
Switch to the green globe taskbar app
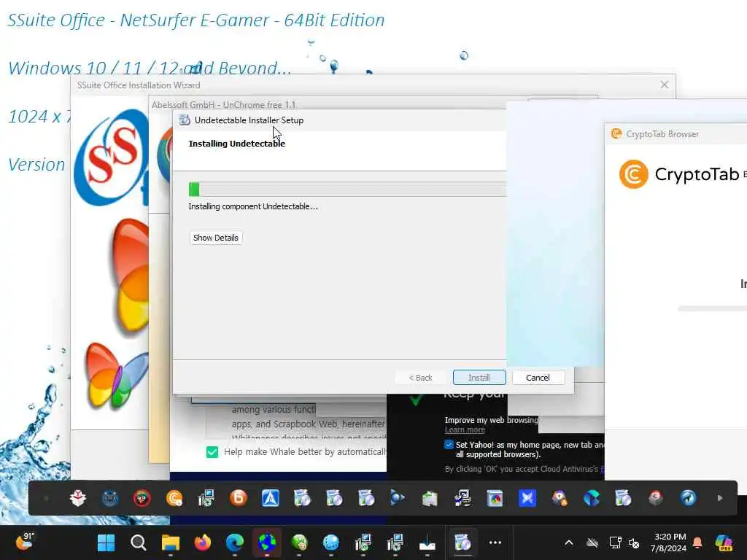[x=298, y=542]
